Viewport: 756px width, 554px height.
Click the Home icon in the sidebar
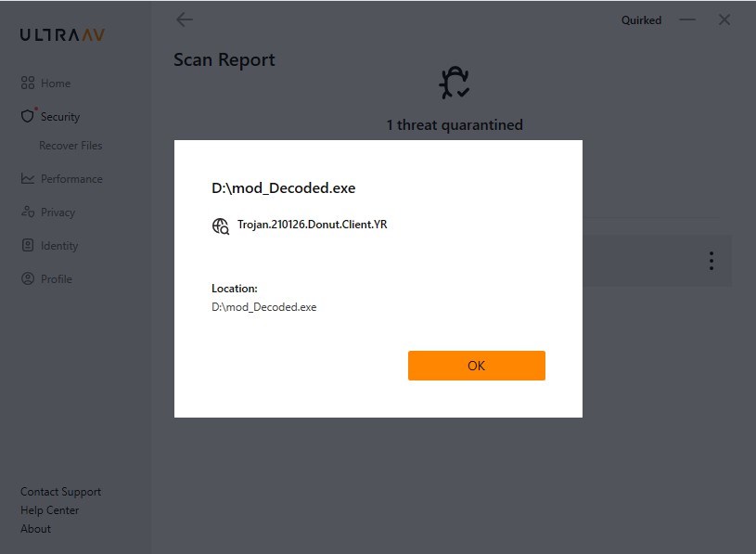(28, 84)
